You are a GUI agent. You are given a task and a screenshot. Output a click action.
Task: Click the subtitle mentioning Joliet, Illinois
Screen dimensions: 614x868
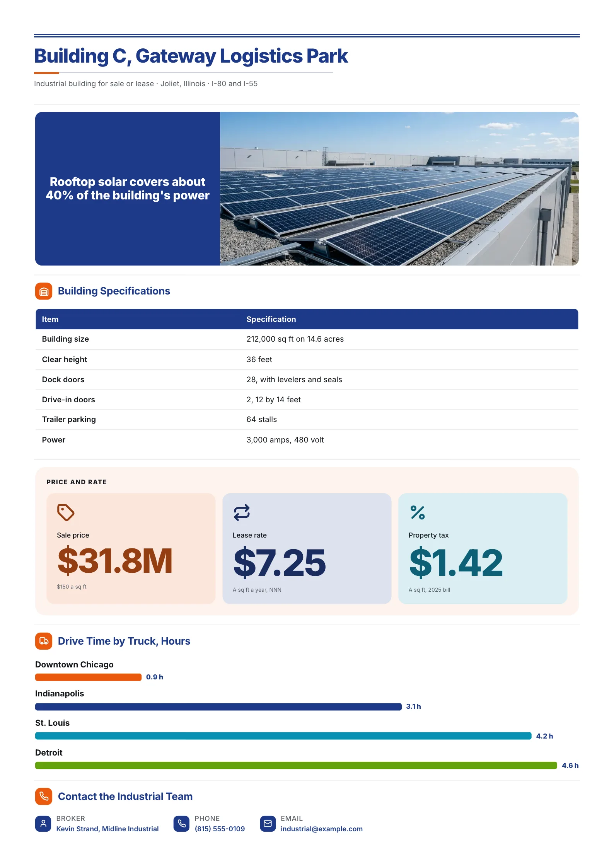click(x=146, y=83)
